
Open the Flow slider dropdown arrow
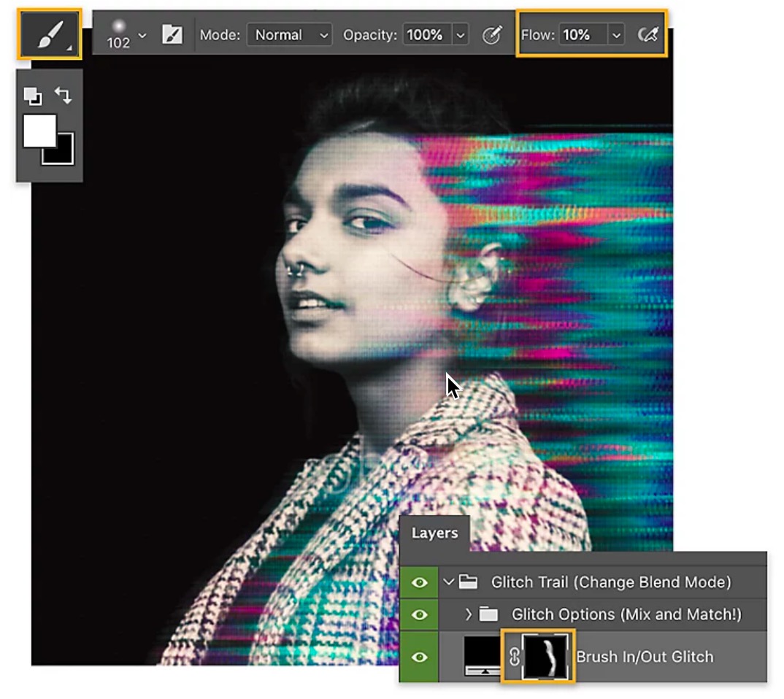616,34
